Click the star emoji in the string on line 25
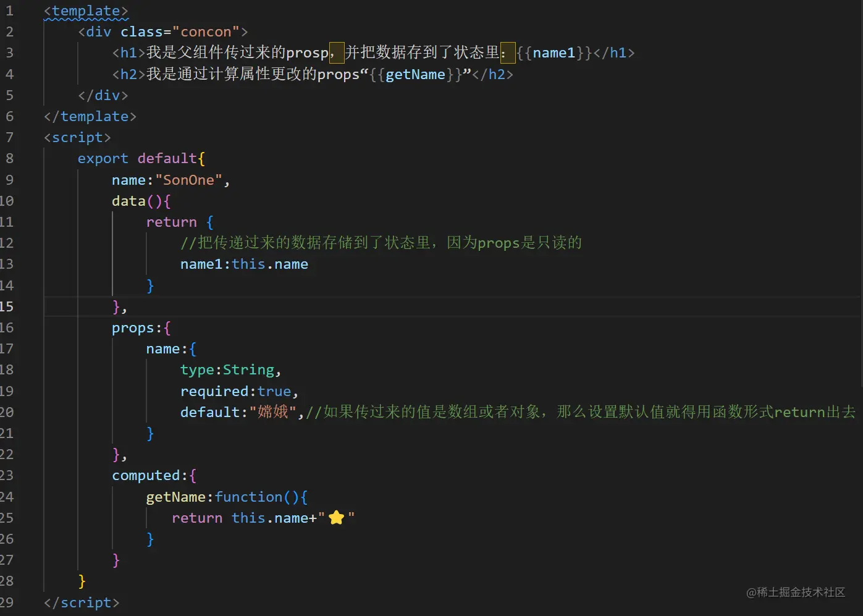863x616 pixels. (x=337, y=518)
